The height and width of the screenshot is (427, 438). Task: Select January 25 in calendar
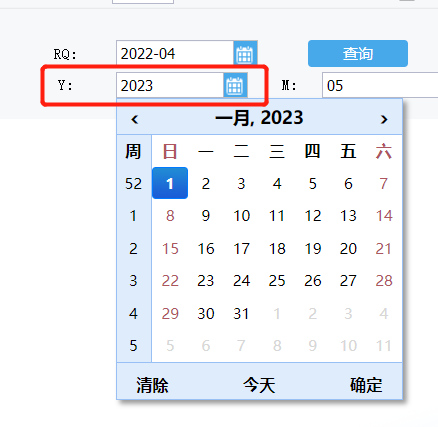[277, 281]
